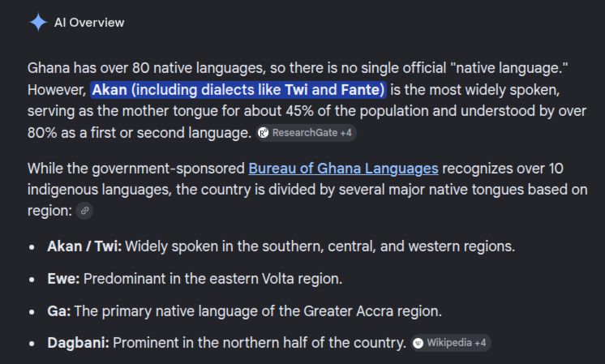Click the bold Dagbani label
605x364 pixels.
click(x=79, y=343)
